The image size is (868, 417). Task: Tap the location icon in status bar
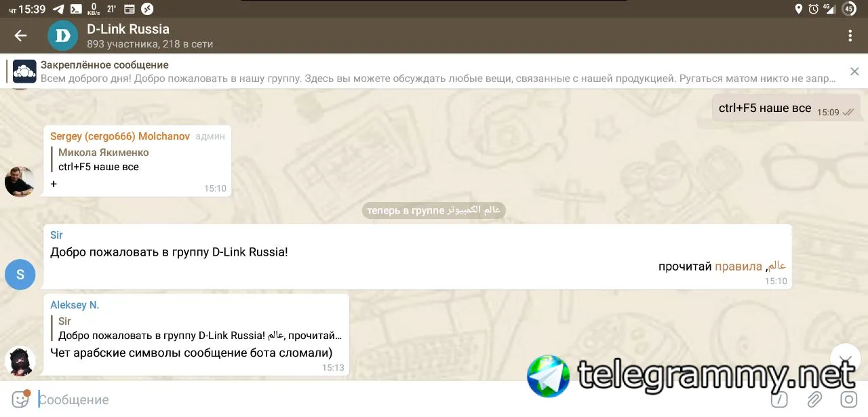tap(798, 9)
